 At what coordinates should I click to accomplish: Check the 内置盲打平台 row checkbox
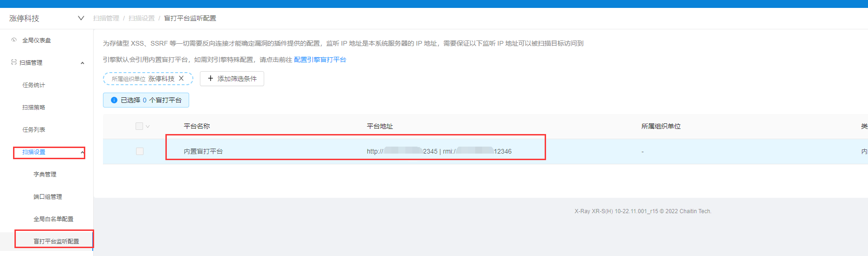pyautogui.click(x=139, y=151)
